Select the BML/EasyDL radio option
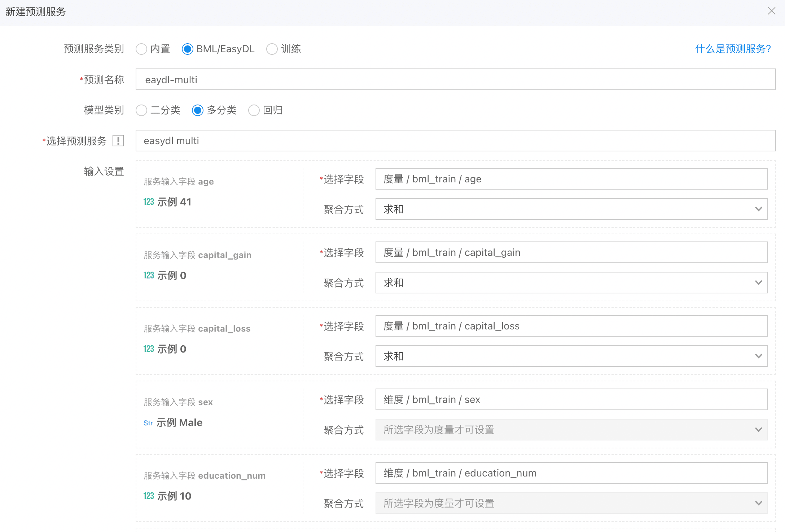The image size is (785, 532). 188,49
